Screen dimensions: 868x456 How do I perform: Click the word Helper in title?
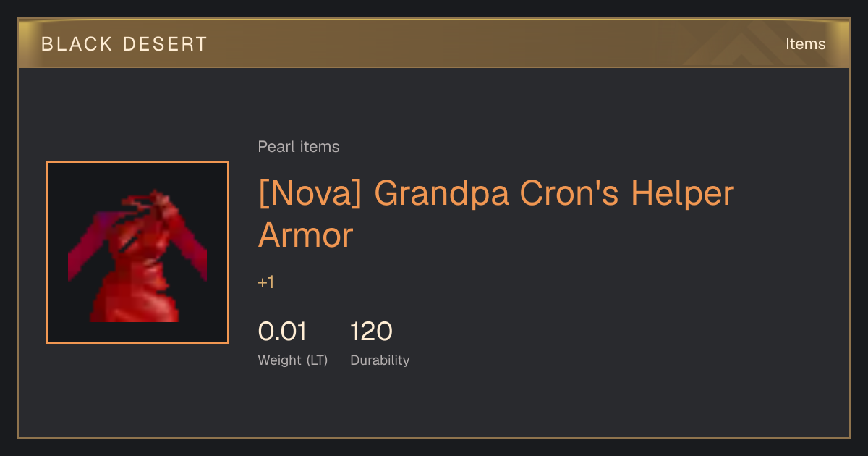pyautogui.click(x=682, y=194)
